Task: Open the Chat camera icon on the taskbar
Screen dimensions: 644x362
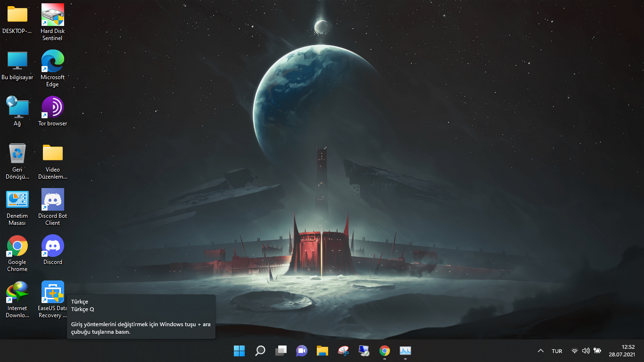Action: click(302, 351)
